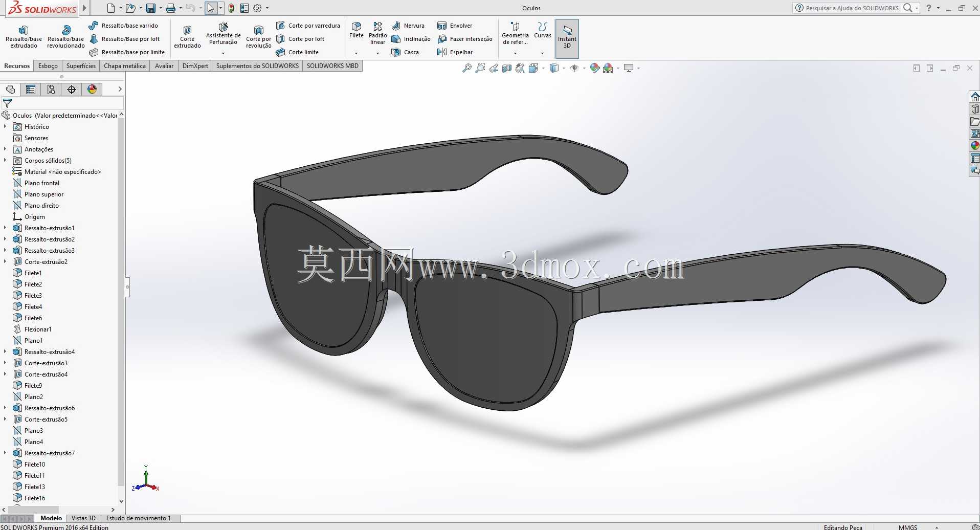Switch to the DimXpert tab
Screen dimensions: 980x530
195,66
